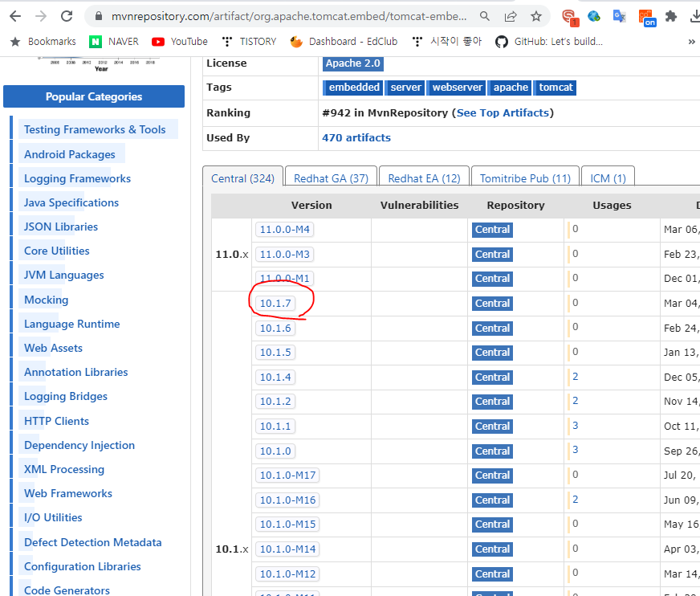Open NAVER bookmark
The height and width of the screenshot is (596, 700).
[114, 42]
